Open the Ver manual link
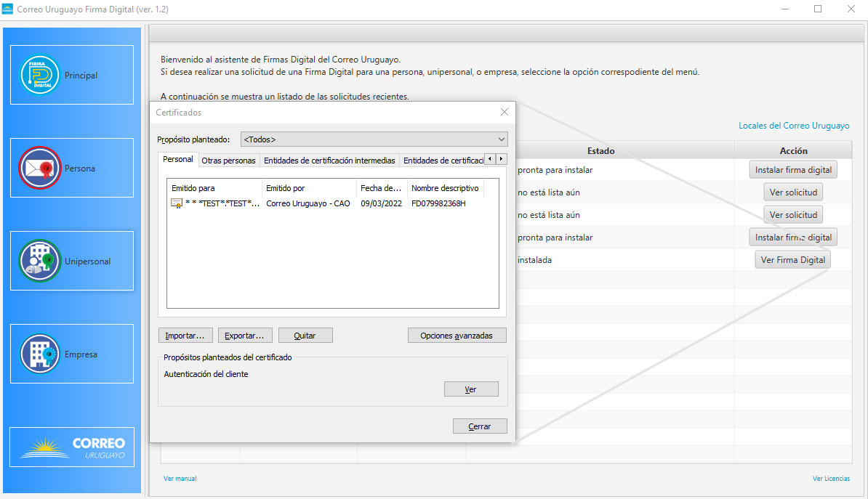The width and height of the screenshot is (868, 499). pos(180,479)
